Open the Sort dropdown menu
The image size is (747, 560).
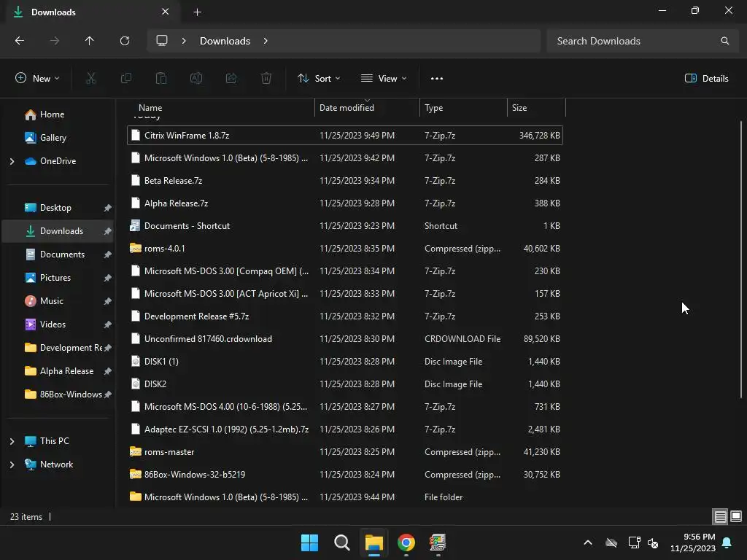tap(319, 79)
